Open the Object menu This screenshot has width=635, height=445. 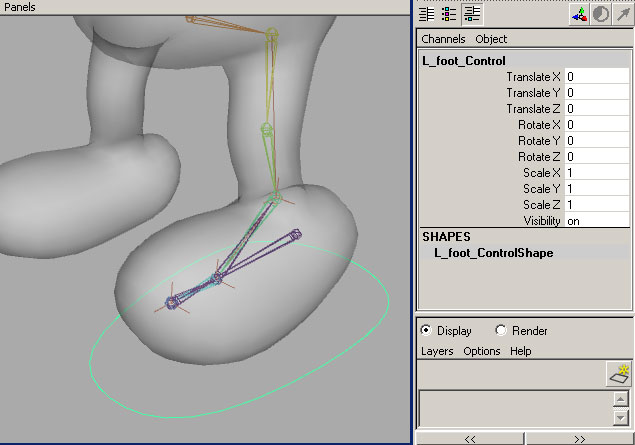click(x=491, y=39)
